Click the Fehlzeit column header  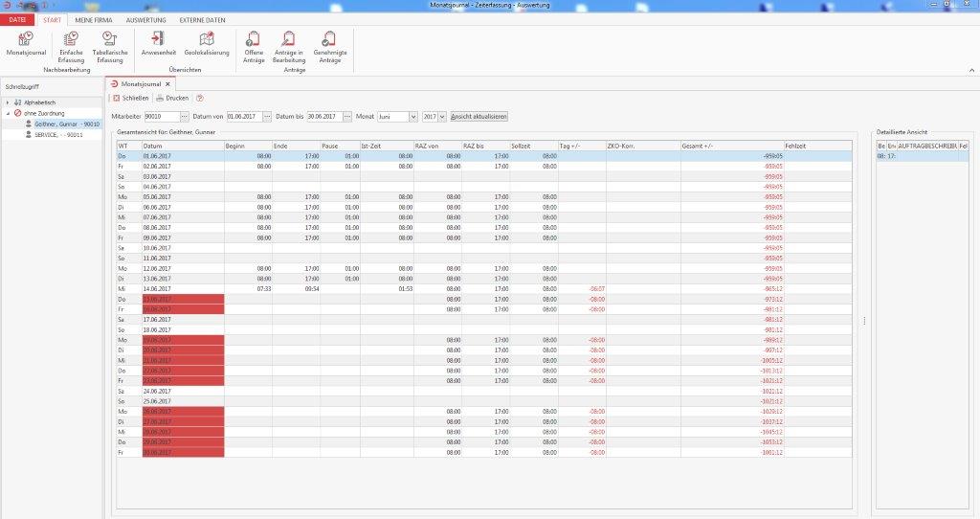[x=818, y=146]
